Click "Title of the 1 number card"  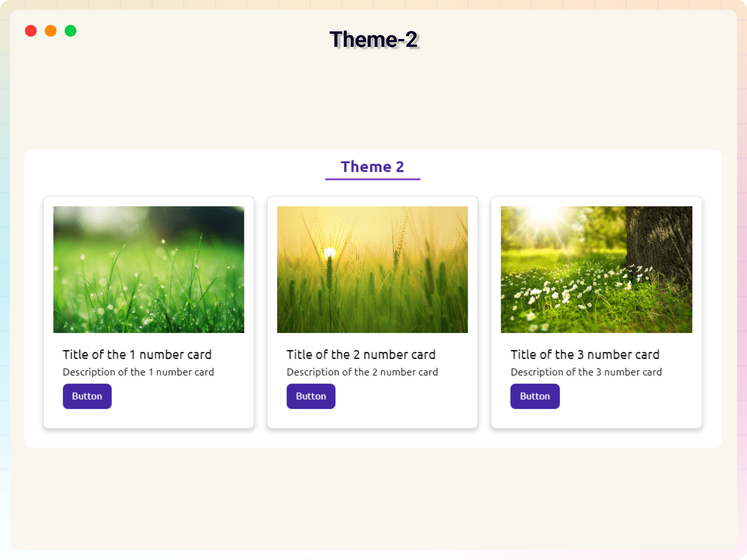(x=137, y=354)
